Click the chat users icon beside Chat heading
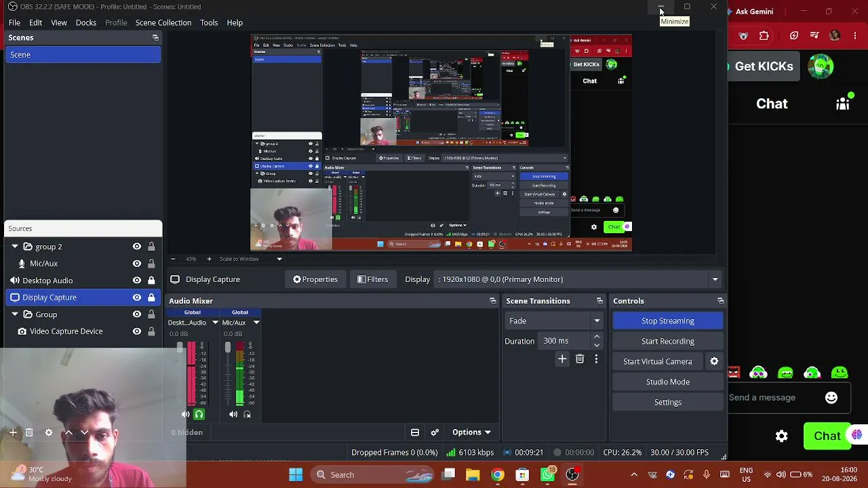Image resolution: width=868 pixels, height=488 pixels. (x=843, y=103)
